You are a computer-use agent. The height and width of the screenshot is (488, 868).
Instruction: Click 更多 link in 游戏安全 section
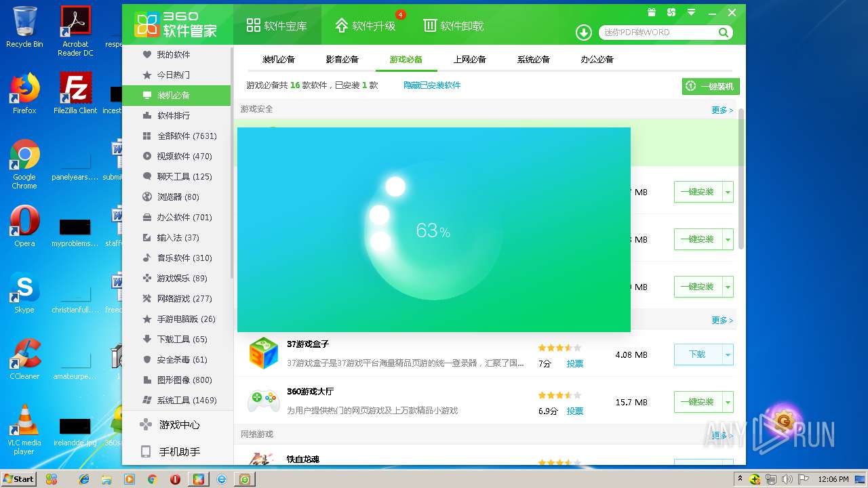[722, 110]
